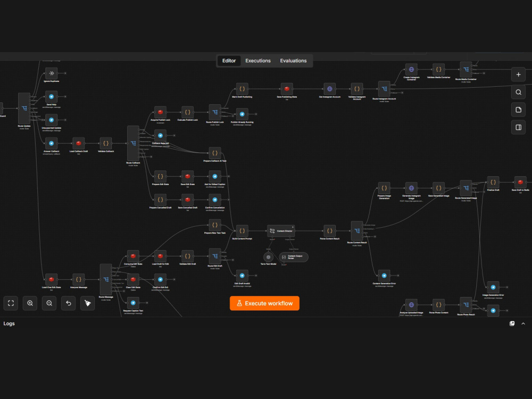Add a sticky note with the note icon
532x399 pixels.
coord(518,110)
